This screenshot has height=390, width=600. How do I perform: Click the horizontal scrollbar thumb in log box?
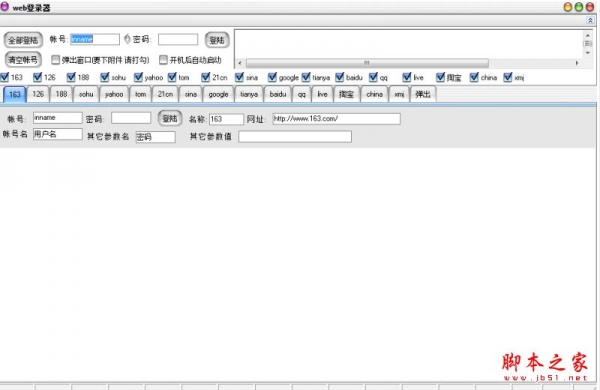pyautogui.click(x=367, y=63)
